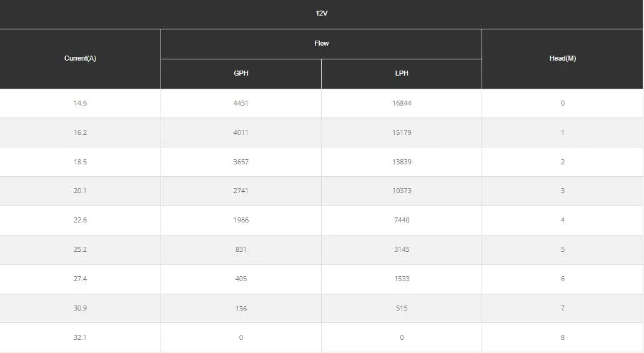Click the 1533 LPH cell
This screenshot has width=644, height=353.
(x=402, y=279)
